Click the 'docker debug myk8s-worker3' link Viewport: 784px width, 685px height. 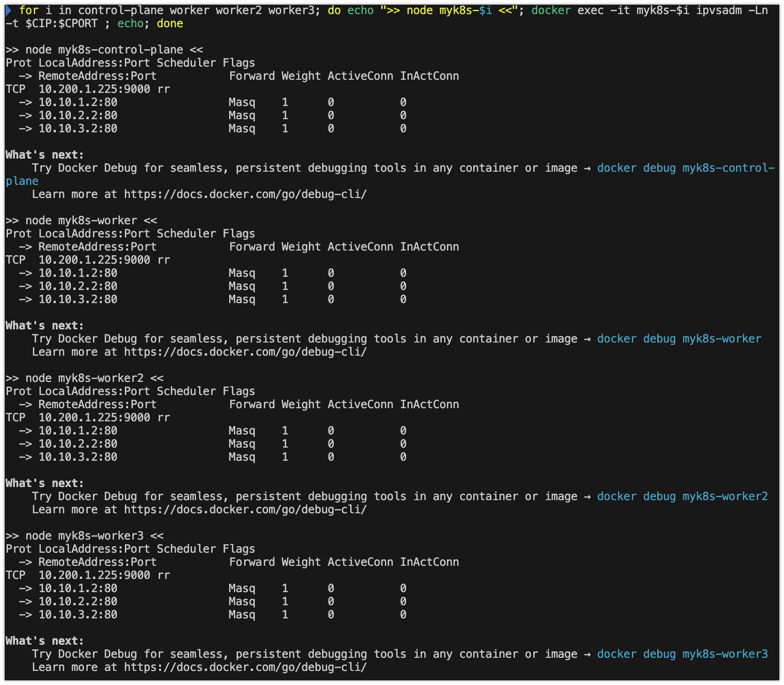(682, 654)
